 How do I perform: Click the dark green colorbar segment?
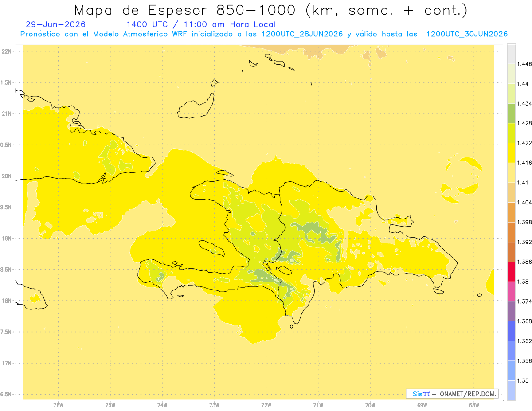coord(511,113)
